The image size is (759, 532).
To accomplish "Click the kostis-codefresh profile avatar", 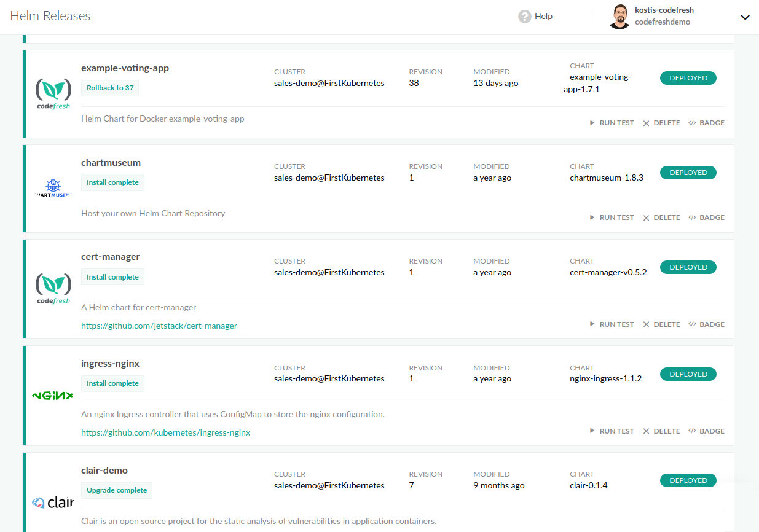I will pos(619,17).
